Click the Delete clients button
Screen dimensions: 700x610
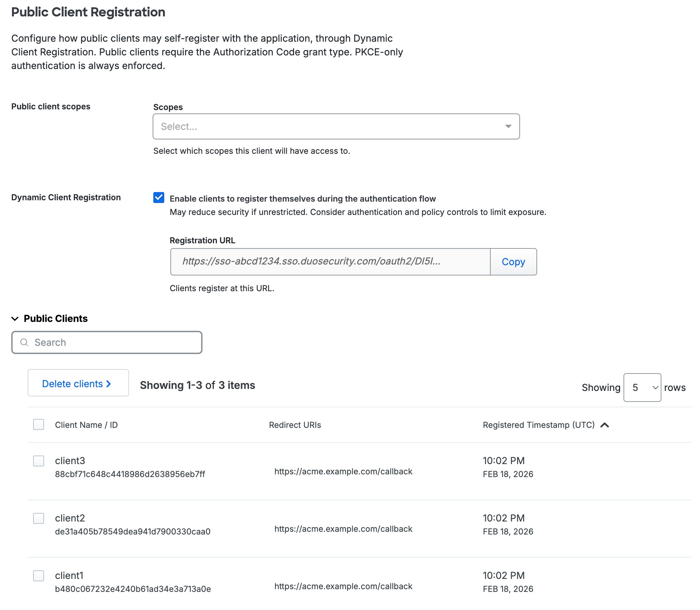point(78,383)
